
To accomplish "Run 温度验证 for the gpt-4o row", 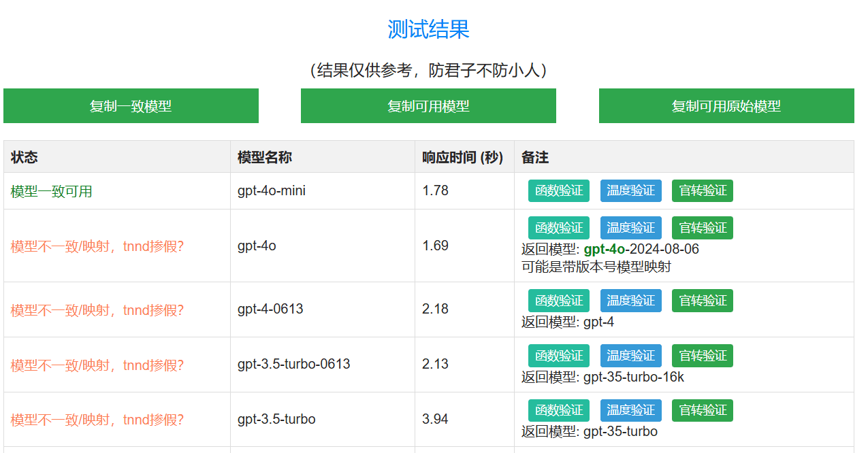I will 631,228.
